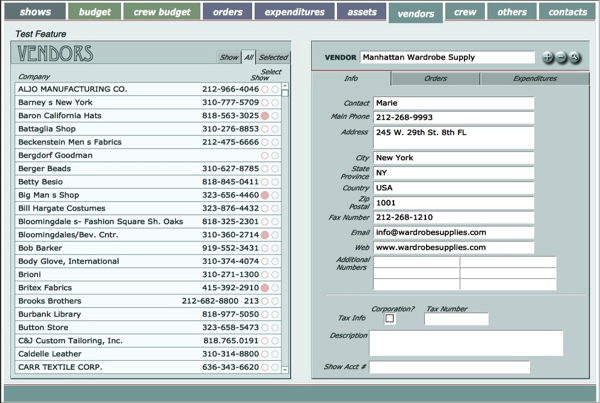Mark Select circle for Barney s New York

pos(275,103)
